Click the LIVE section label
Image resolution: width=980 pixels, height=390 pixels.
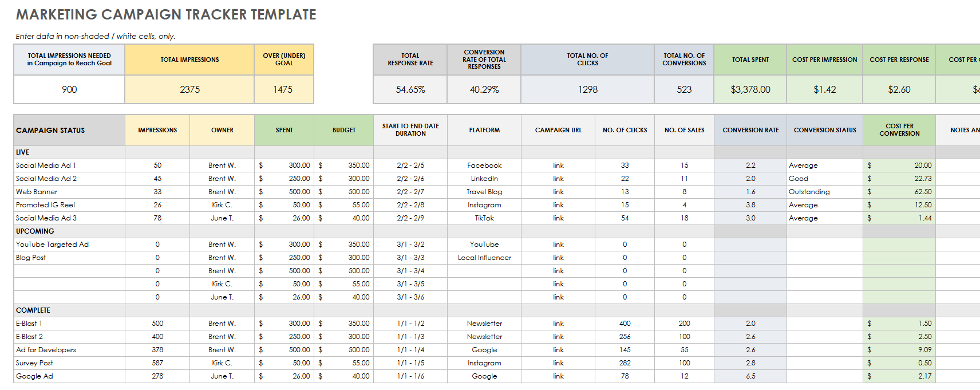tap(23, 152)
